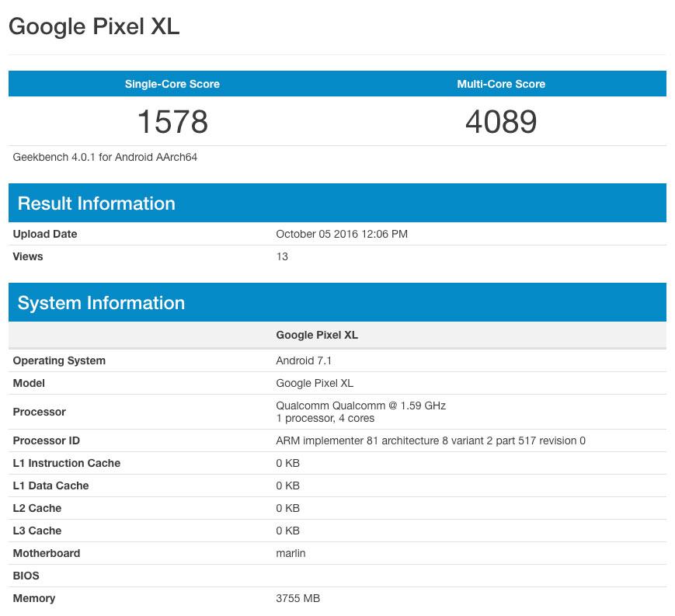
Task: Click the Geekbench 4.0.1 for Android text
Action: click(x=105, y=157)
